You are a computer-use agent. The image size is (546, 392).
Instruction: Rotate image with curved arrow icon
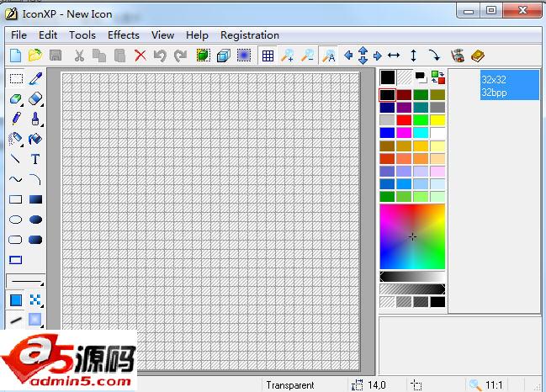[434, 56]
